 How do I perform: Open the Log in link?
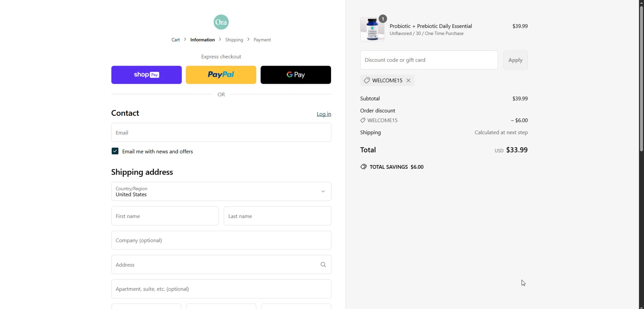tap(324, 114)
